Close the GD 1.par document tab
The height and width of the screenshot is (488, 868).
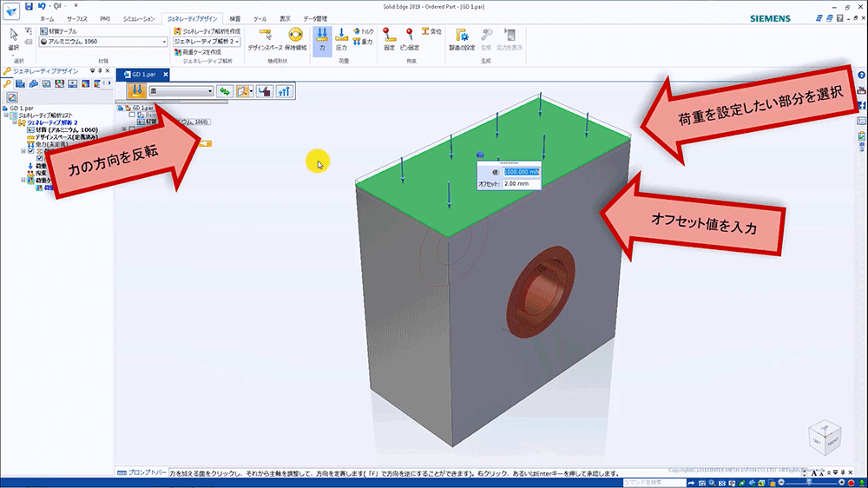click(x=165, y=74)
